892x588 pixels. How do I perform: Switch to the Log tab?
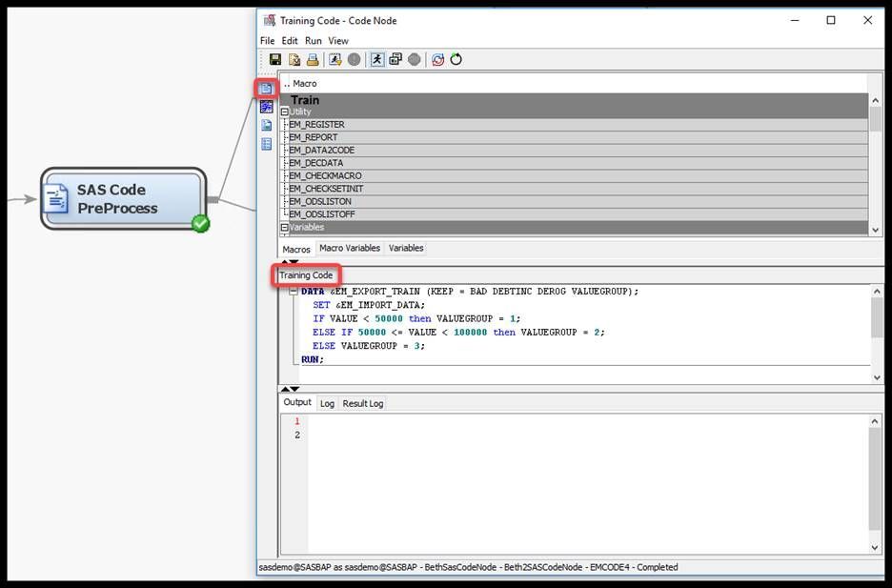tap(327, 403)
